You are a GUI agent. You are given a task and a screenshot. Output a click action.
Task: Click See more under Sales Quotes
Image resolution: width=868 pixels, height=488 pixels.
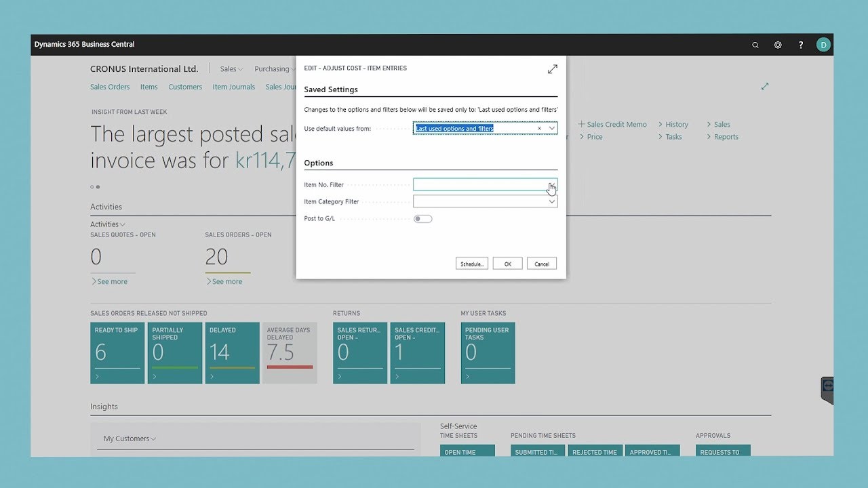(x=109, y=281)
